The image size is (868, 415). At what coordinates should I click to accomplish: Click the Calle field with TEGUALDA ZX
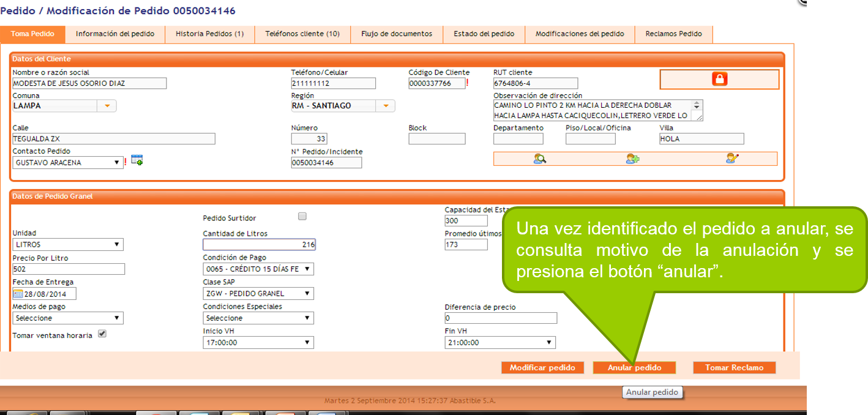[x=114, y=139]
